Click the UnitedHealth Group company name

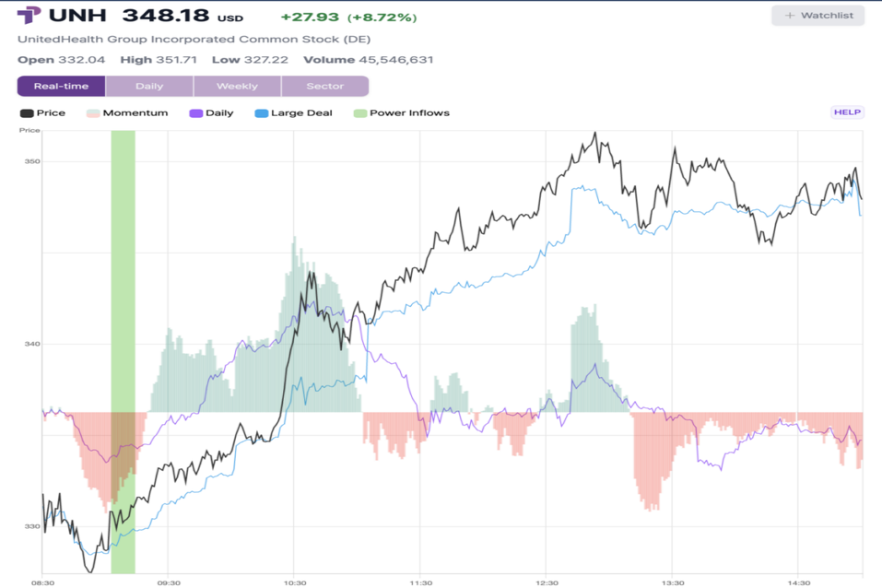click(x=194, y=40)
